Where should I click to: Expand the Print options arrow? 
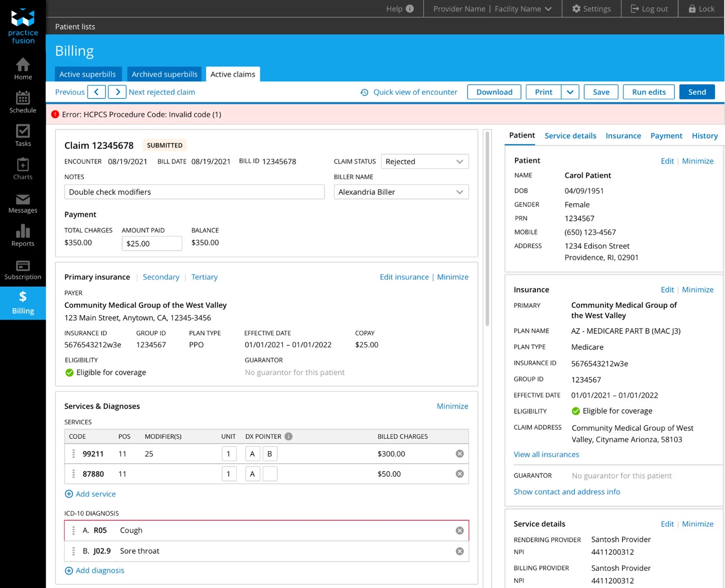point(570,92)
